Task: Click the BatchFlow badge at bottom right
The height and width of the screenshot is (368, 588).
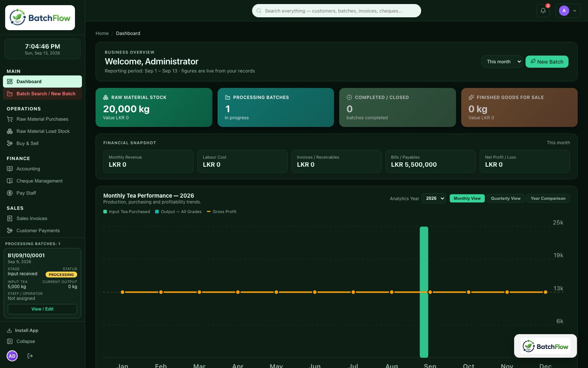Action: tap(545, 346)
